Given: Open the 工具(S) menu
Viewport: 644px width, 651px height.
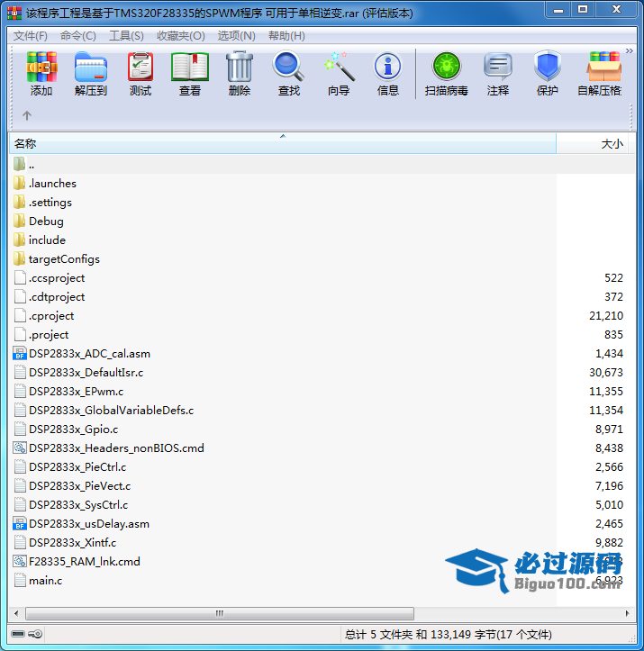Looking at the screenshot, I should click(126, 36).
